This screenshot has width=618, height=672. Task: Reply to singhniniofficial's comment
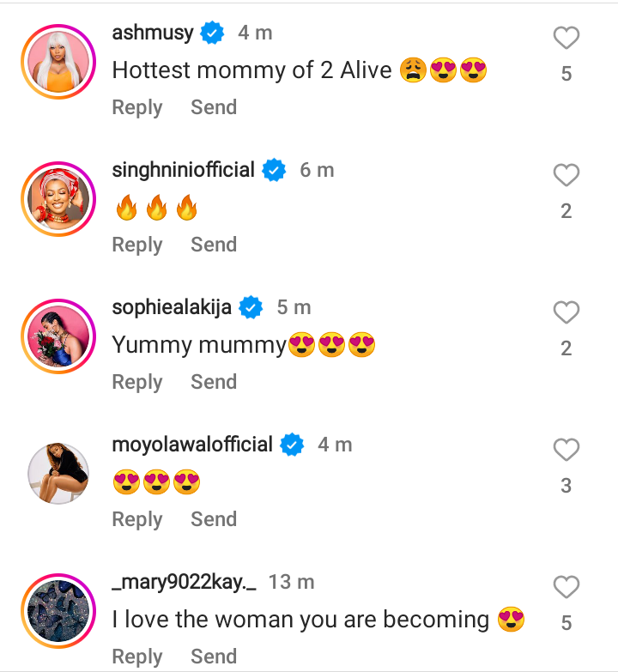(x=137, y=245)
